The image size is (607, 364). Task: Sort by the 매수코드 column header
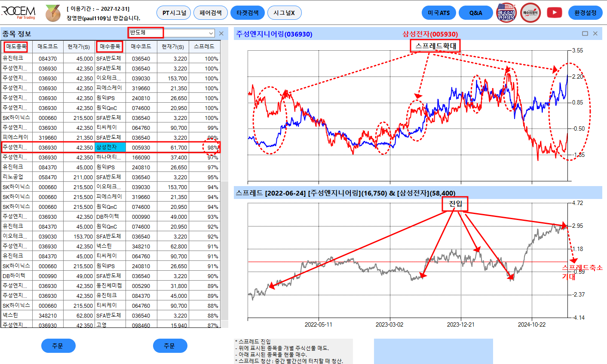tap(141, 46)
